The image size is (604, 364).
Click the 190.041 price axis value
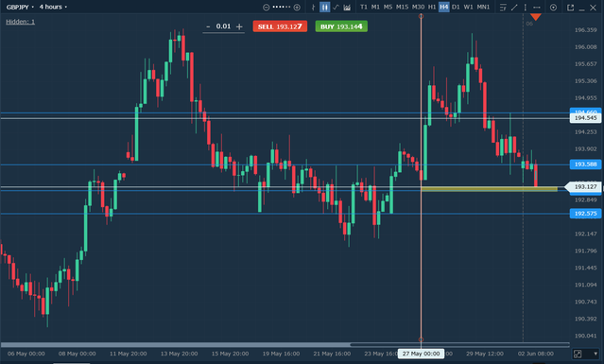(x=585, y=336)
